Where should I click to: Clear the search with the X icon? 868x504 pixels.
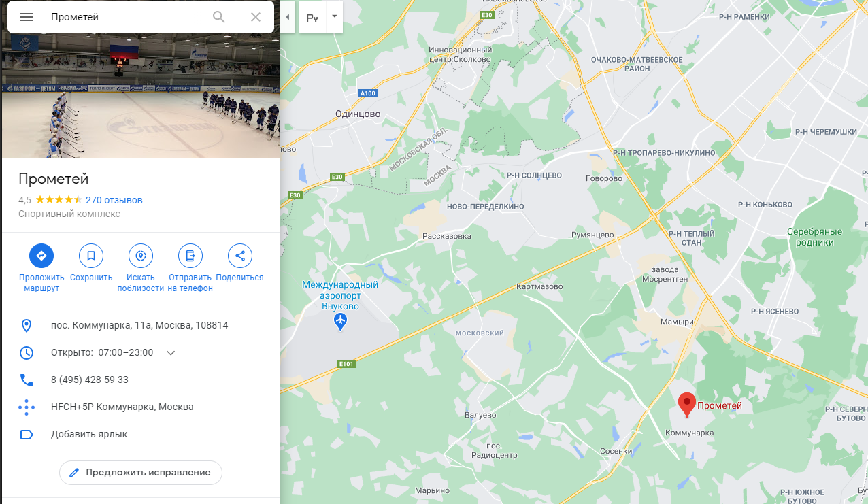(x=256, y=17)
